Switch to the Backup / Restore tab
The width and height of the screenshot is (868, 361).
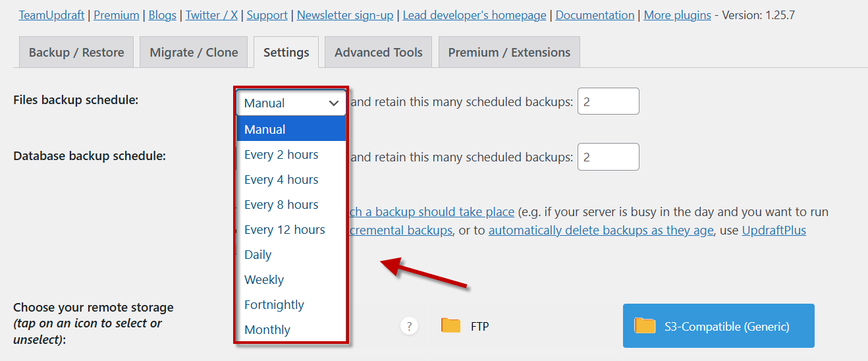coord(76,53)
